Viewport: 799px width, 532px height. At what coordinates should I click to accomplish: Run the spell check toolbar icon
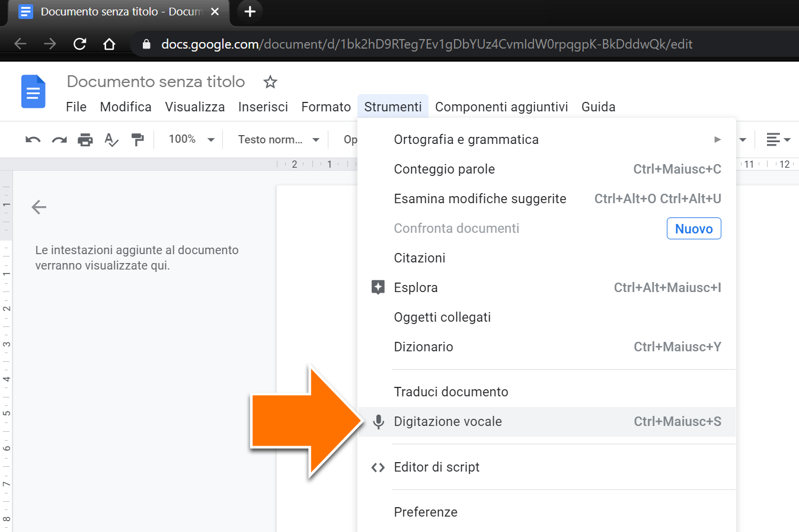click(111, 140)
